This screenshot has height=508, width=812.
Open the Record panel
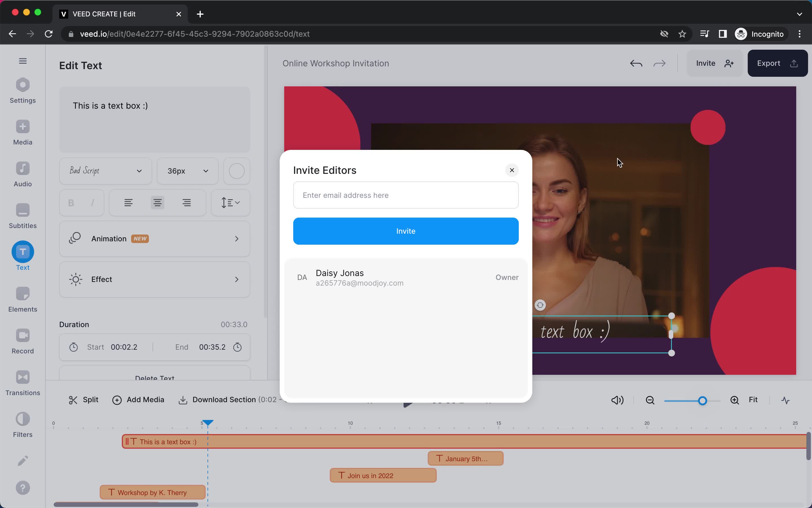(x=23, y=341)
